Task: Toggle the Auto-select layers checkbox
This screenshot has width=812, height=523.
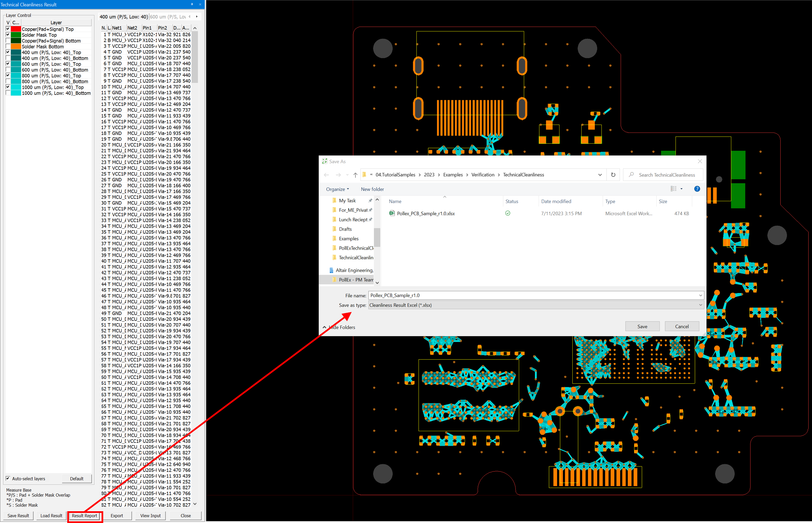Action: 8,479
